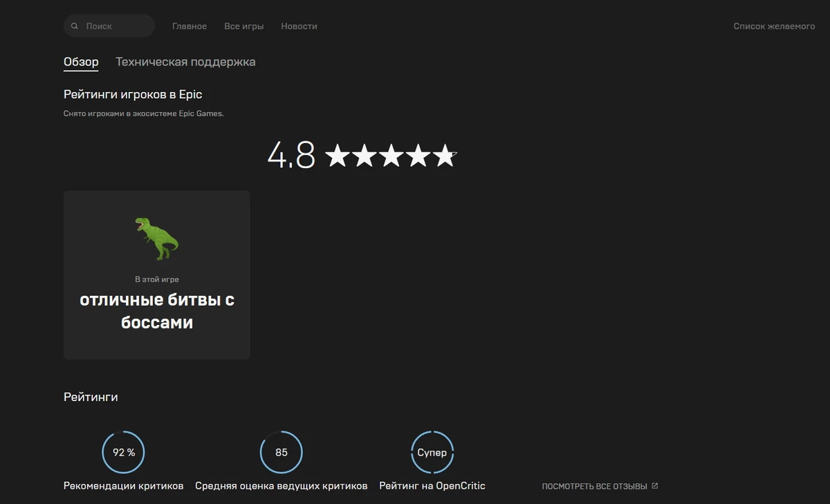Click the 92 % critics recommendation circle

(x=123, y=452)
